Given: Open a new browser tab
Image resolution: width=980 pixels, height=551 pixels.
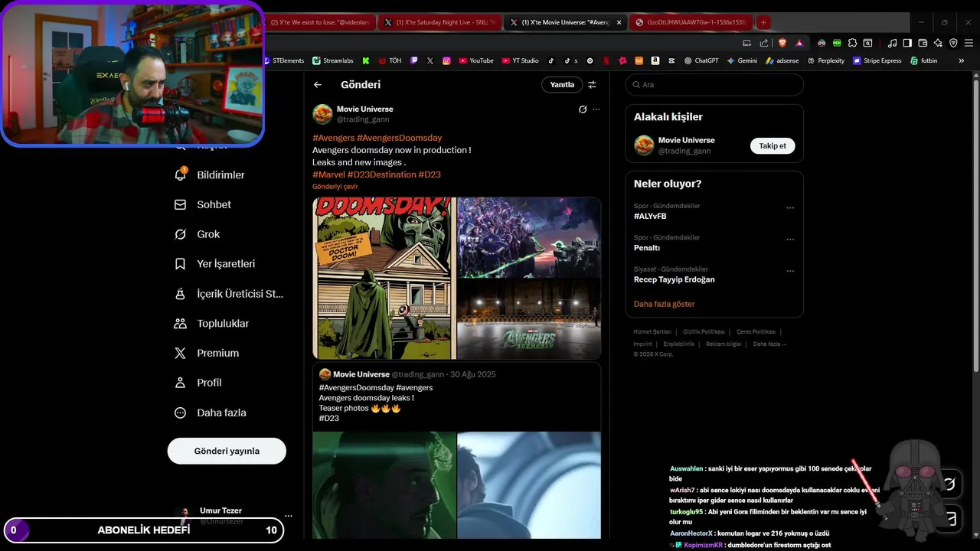Looking at the screenshot, I should click(763, 22).
